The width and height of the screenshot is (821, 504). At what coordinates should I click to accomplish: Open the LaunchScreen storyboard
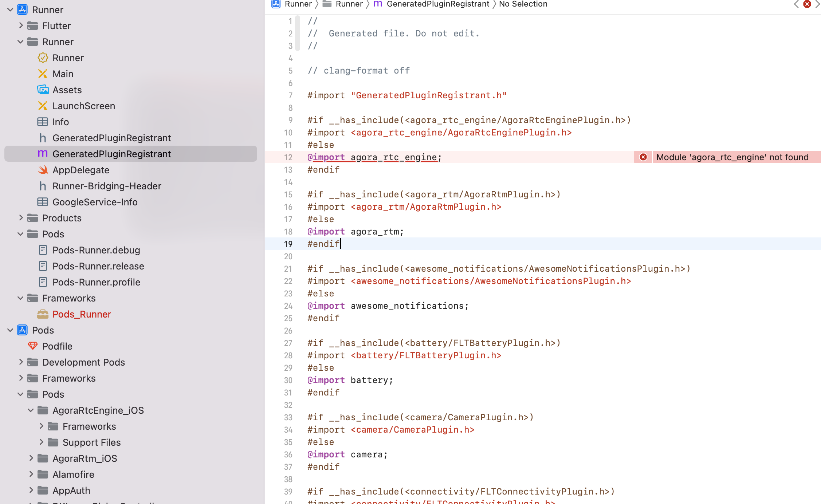tap(84, 106)
